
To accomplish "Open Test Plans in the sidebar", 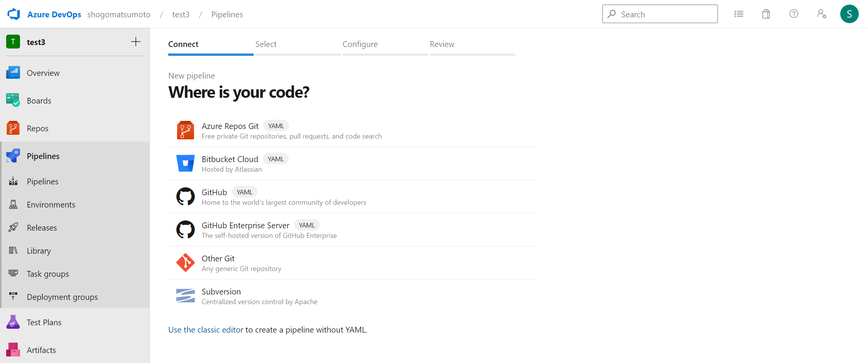I will click(75, 322).
